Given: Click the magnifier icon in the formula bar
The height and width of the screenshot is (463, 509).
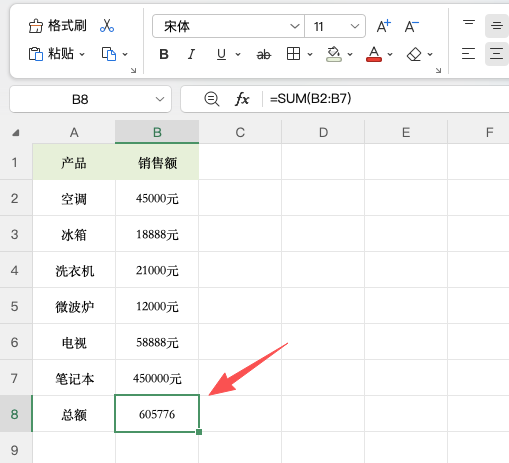Looking at the screenshot, I should 212,99.
